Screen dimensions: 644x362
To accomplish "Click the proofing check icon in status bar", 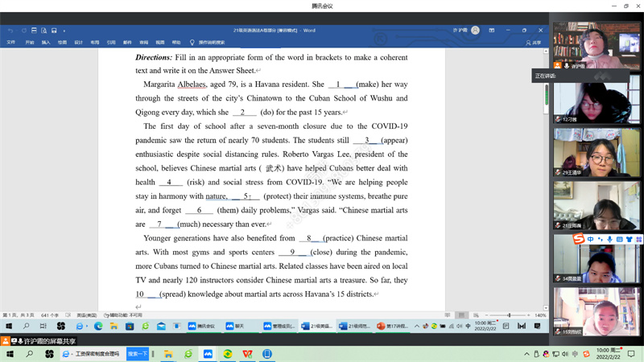I will tap(68, 315).
